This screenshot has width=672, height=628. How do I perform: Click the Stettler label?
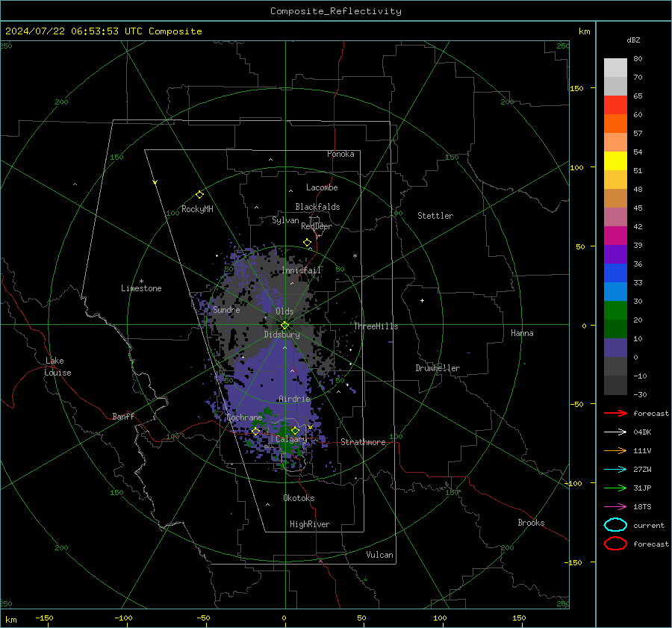435,216
